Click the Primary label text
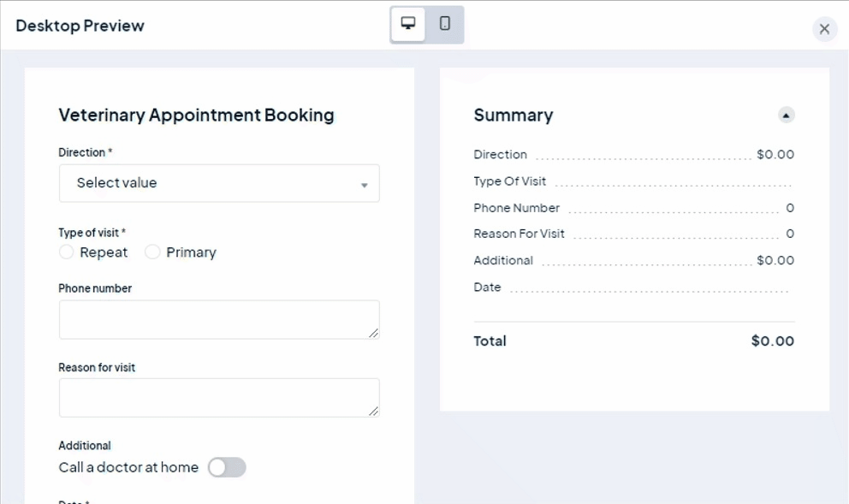This screenshot has height=504, width=849. click(x=191, y=252)
